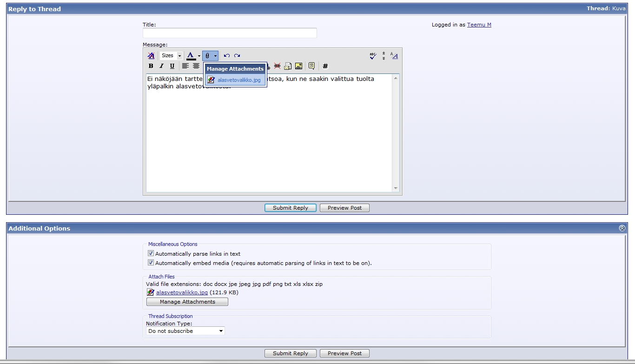
Task: Click into the Title input field
Action: tap(230, 33)
